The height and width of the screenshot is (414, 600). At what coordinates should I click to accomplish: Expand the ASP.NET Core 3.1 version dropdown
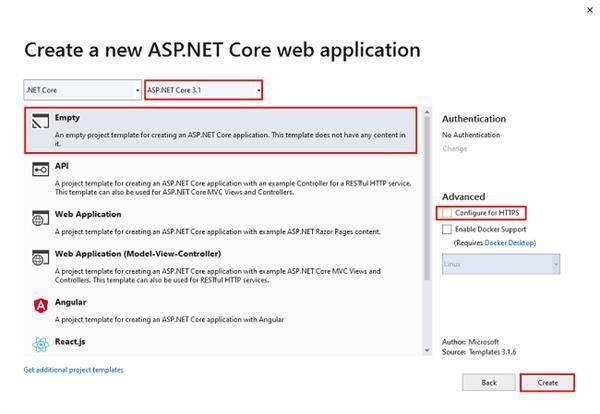coord(203,90)
